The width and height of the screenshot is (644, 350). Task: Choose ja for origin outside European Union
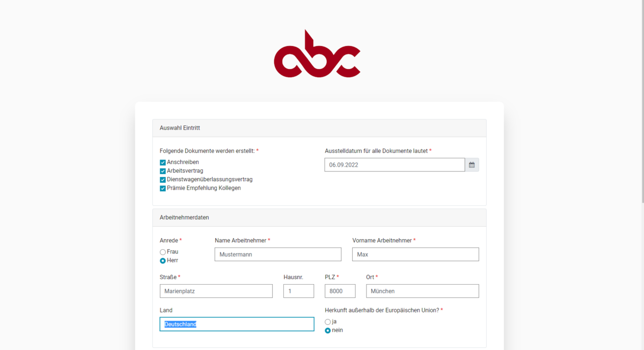328,322
